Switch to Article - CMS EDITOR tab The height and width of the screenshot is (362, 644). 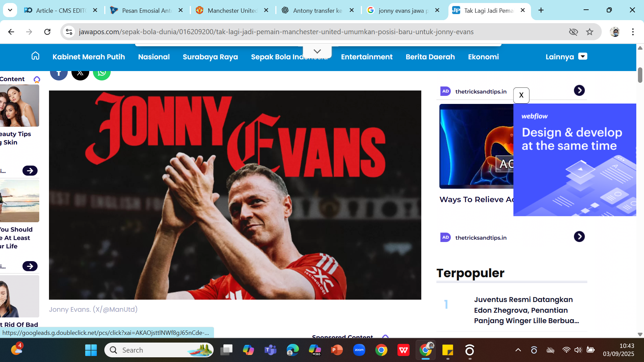pos(60,10)
